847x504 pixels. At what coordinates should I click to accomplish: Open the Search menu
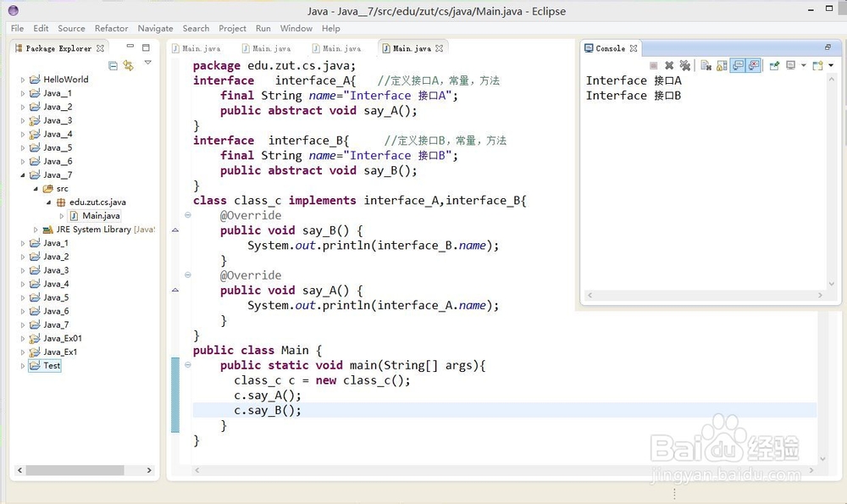click(197, 28)
